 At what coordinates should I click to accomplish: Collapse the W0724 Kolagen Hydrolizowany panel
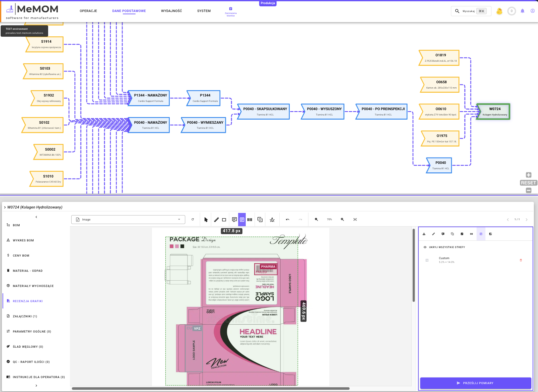click(x=5, y=208)
